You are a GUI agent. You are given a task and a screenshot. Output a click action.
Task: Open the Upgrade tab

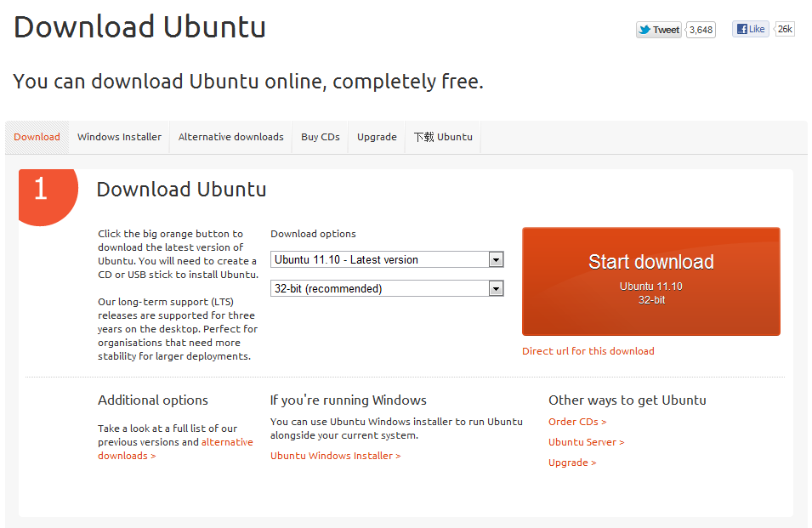[x=377, y=137]
